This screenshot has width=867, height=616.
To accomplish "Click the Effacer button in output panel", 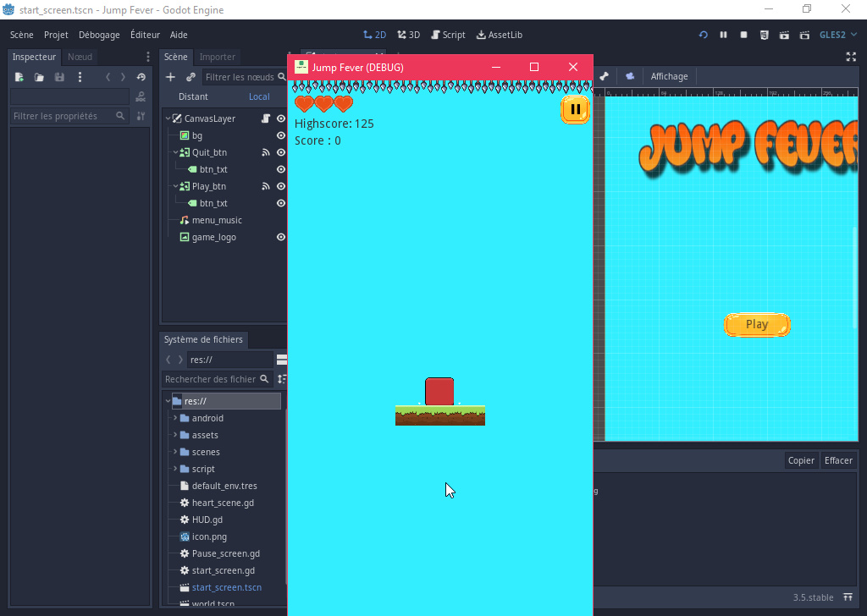I will pyautogui.click(x=838, y=460).
